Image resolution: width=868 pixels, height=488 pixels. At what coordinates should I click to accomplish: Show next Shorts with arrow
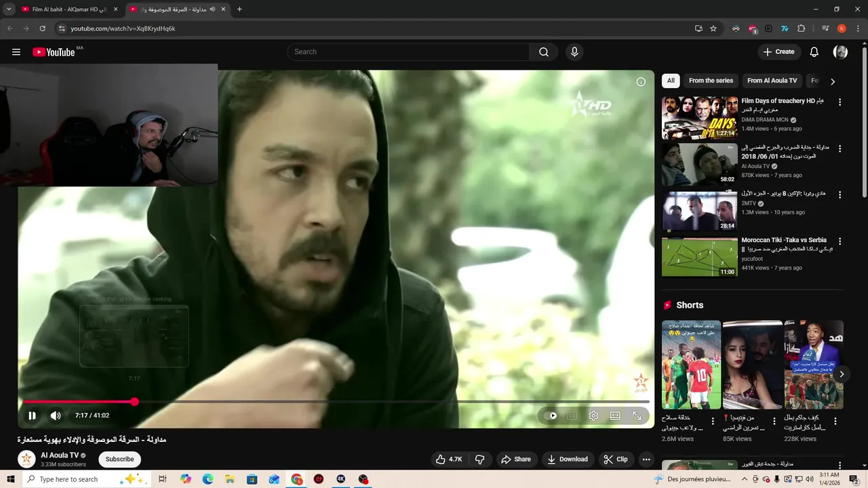[842, 374]
